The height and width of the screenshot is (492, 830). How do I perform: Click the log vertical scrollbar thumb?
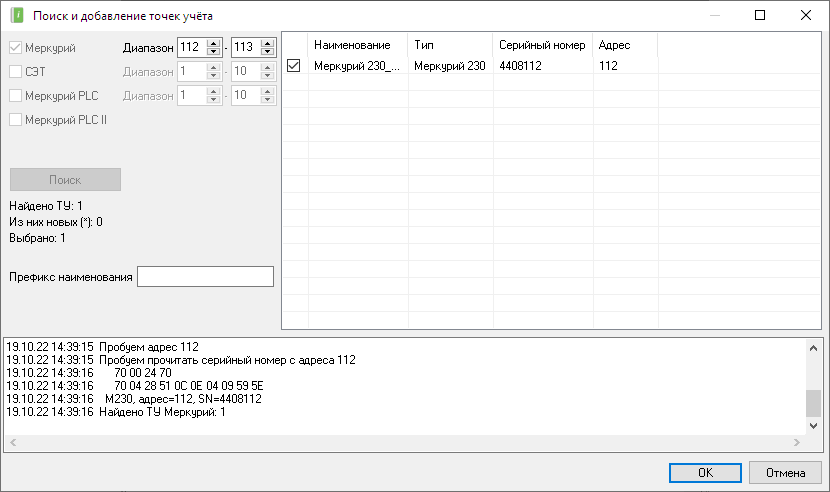click(x=814, y=404)
